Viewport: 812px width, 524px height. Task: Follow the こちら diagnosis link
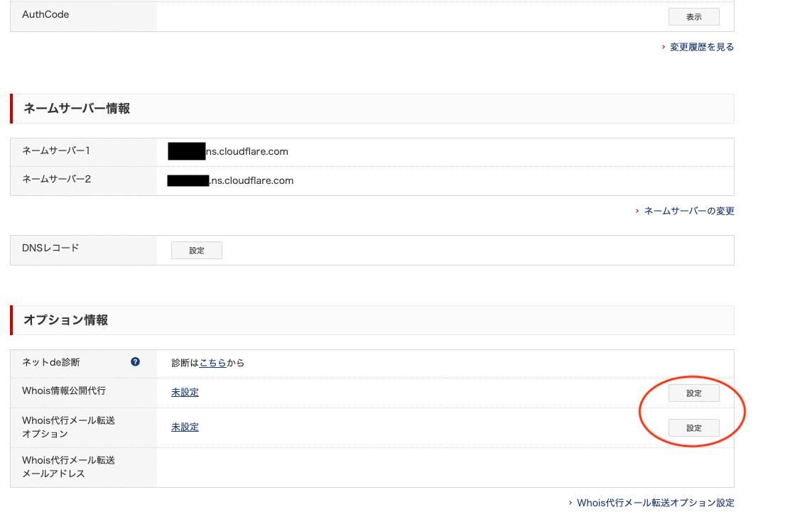[213, 363]
